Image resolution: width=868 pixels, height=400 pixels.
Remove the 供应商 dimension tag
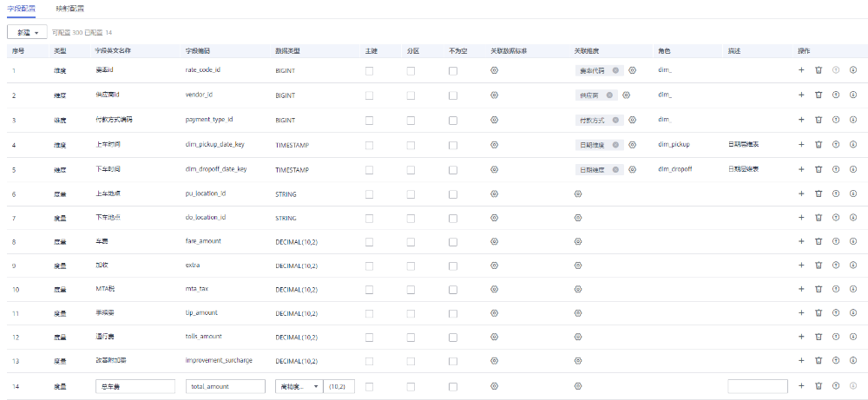pyautogui.click(x=611, y=95)
